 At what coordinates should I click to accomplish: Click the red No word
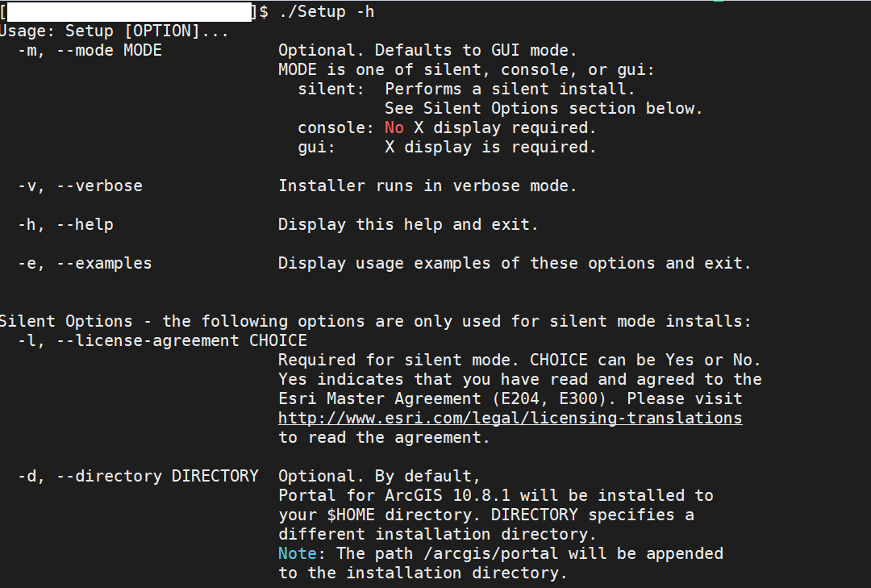[394, 127]
